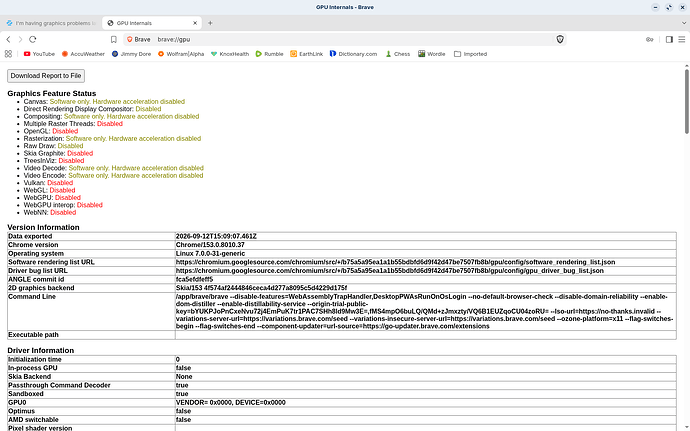This screenshot has height=431, width=690.
Task: Click the Passthrough Command Decoder label
Action: pos(59,385)
